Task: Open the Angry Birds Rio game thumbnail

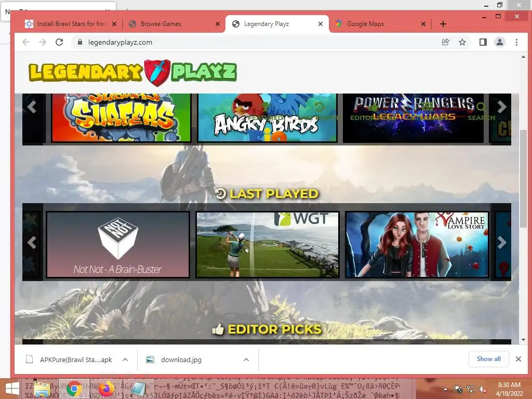Action: [x=267, y=117]
